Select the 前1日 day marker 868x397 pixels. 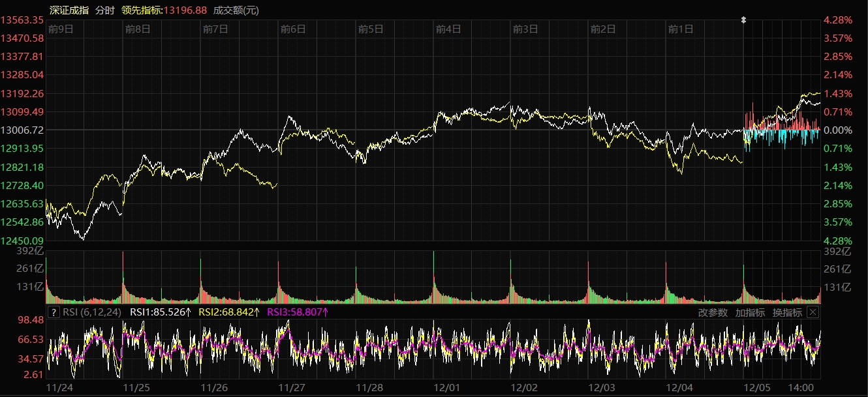[681, 29]
